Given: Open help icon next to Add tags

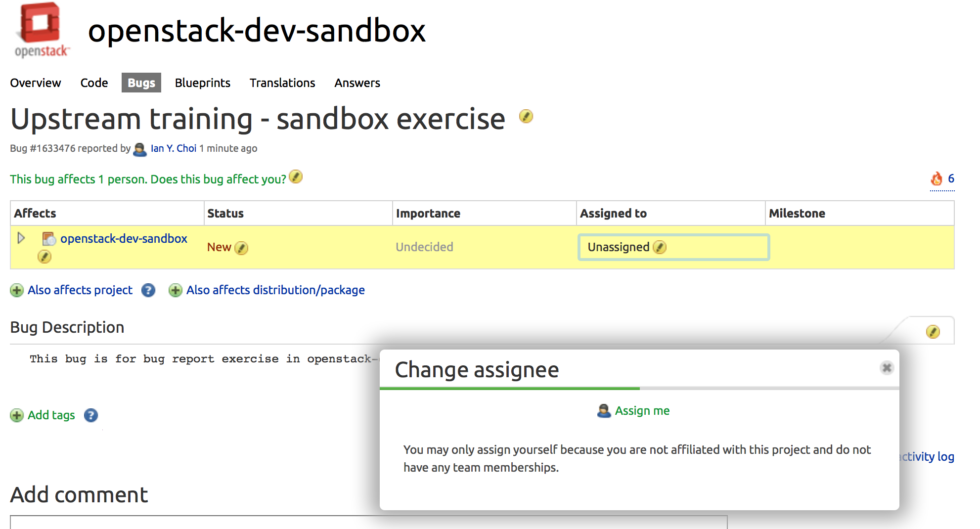Looking at the screenshot, I should [91, 415].
